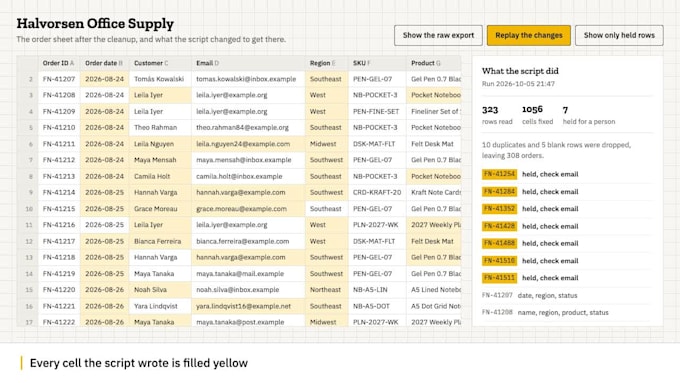680x383 pixels.
Task: Select SKU cell CRD-KRAFT-20
Action: pyautogui.click(x=377, y=192)
